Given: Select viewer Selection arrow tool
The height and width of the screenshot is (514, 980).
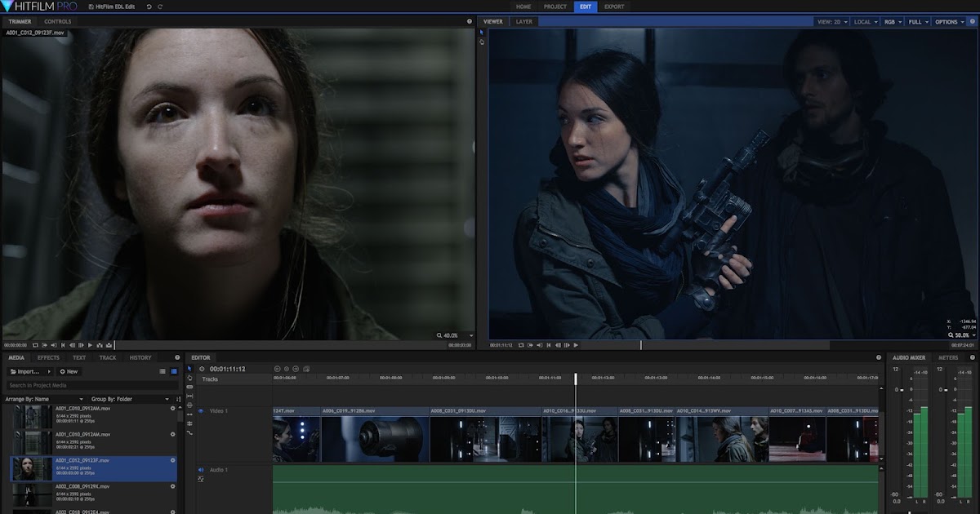Looking at the screenshot, I should (482, 32).
